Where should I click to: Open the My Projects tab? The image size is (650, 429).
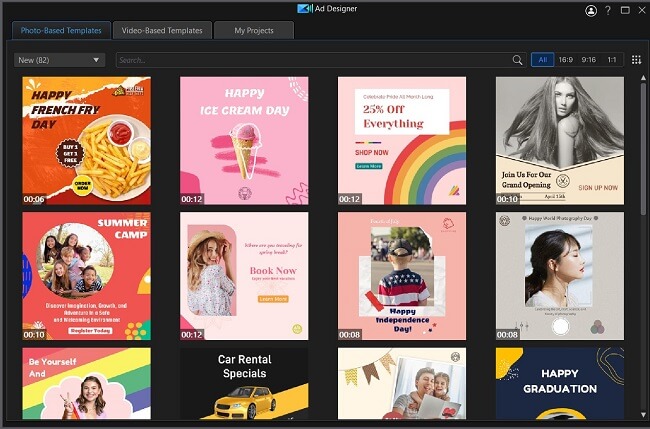click(254, 30)
